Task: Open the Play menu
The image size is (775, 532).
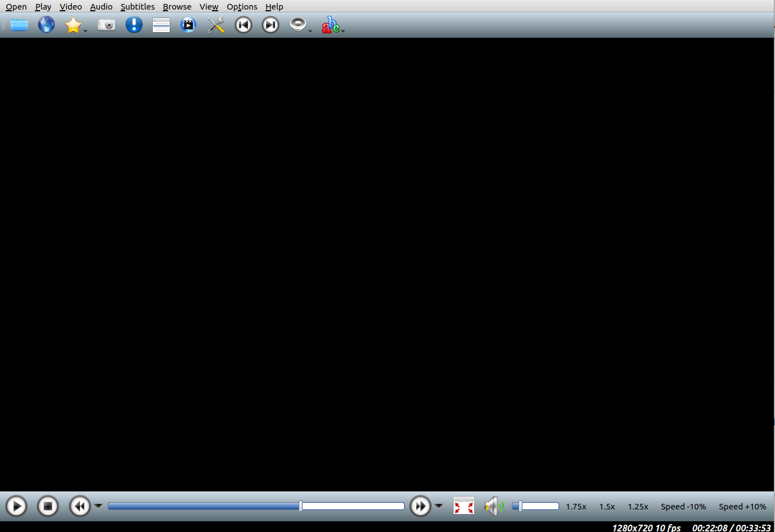Action: tap(43, 7)
